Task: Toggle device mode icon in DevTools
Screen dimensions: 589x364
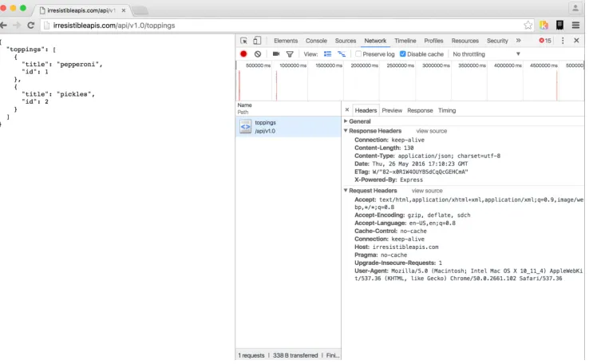Action: click(257, 41)
